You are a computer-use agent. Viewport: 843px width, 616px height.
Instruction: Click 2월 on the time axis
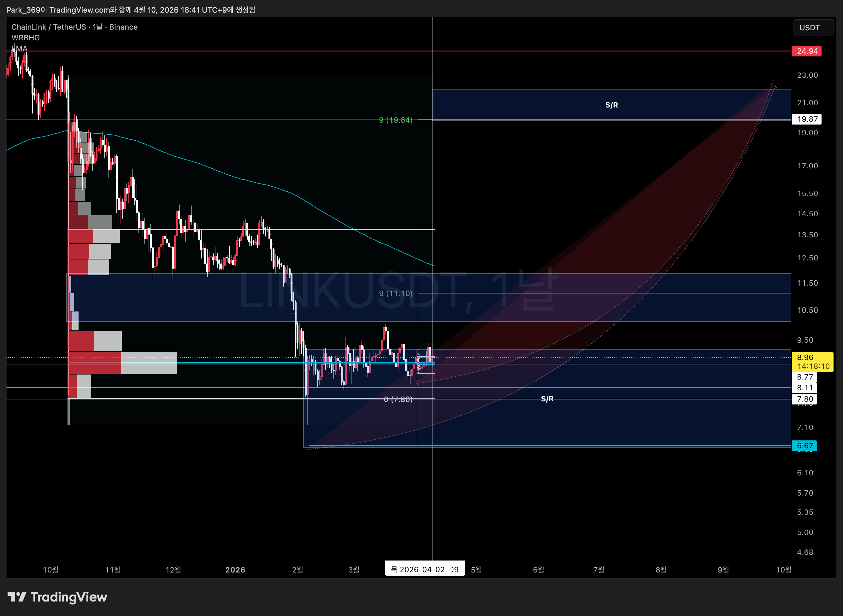[x=298, y=570]
